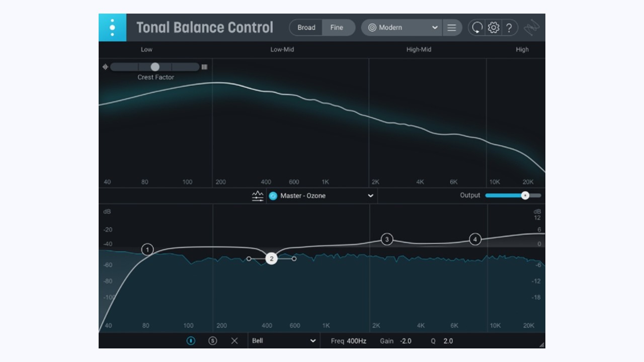This screenshot has width=644, height=362.
Task: Switch to Fine view
Action: click(337, 28)
